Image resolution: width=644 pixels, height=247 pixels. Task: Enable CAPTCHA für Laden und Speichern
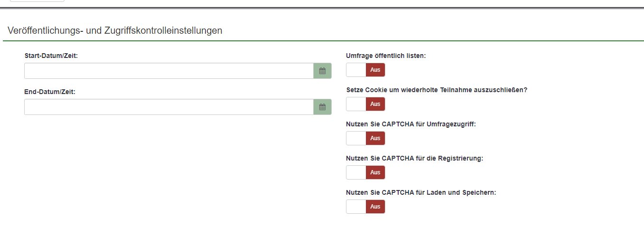365,207
